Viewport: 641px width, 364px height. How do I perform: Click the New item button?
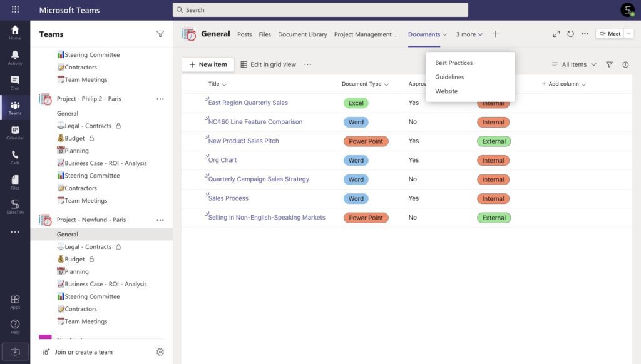208,64
